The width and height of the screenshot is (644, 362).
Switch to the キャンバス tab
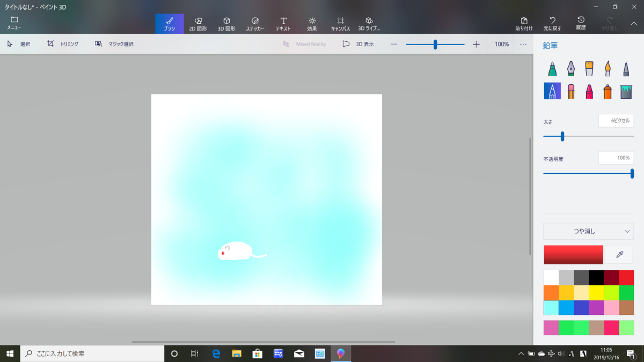340,24
